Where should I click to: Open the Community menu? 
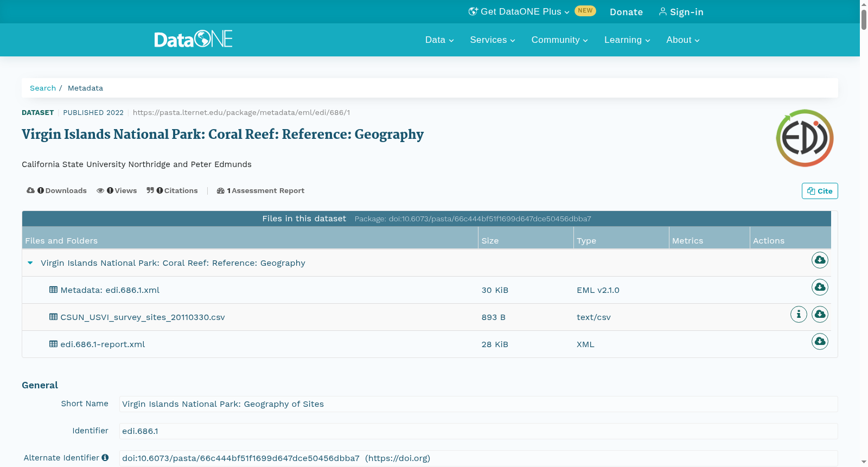(x=560, y=40)
